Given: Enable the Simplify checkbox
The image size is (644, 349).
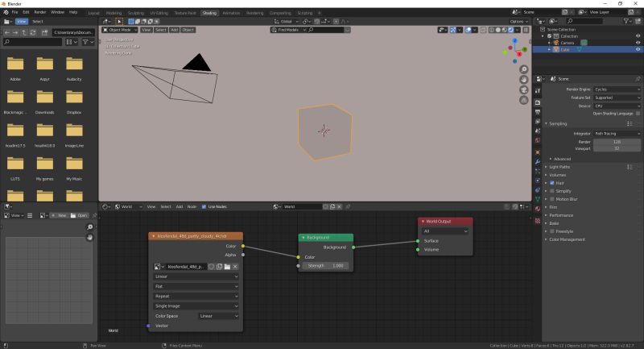Looking at the screenshot, I should 552,191.
